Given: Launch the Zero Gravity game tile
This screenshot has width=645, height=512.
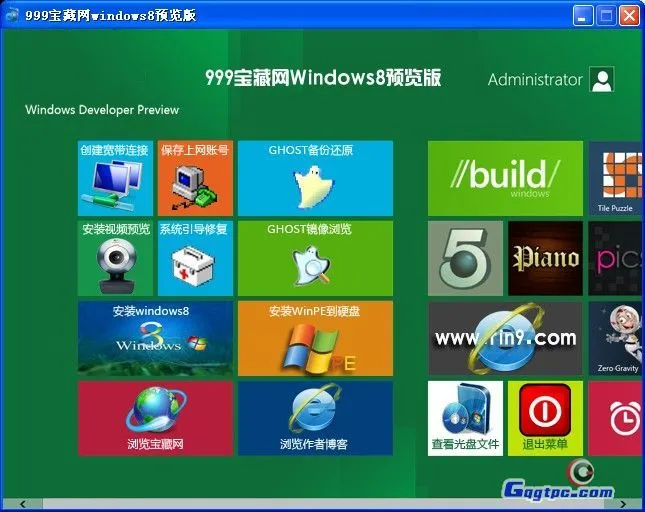Looking at the screenshot, I should 615,338.
